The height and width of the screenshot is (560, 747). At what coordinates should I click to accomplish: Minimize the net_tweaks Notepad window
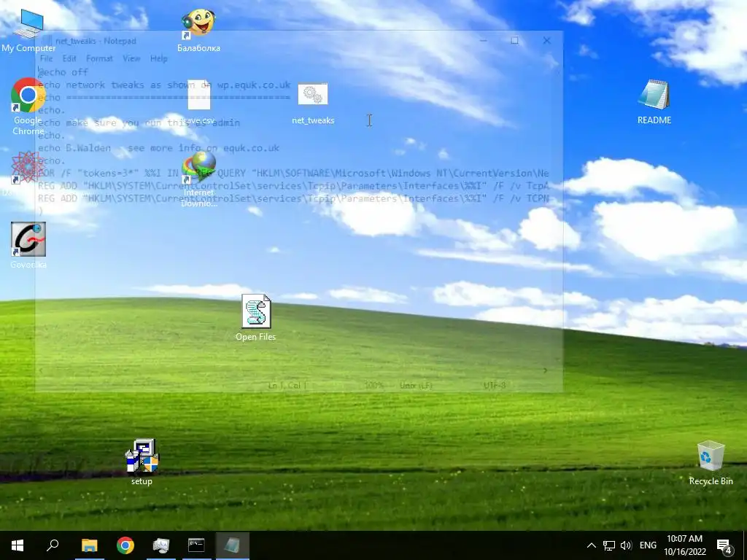click(483, 41)
